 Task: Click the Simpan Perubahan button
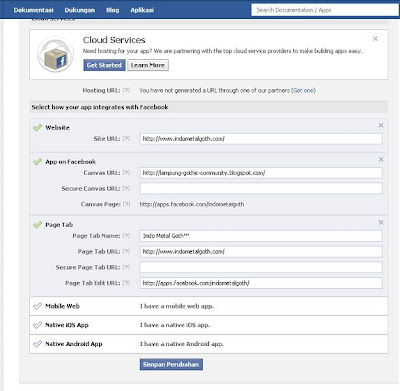coord(171,364)
